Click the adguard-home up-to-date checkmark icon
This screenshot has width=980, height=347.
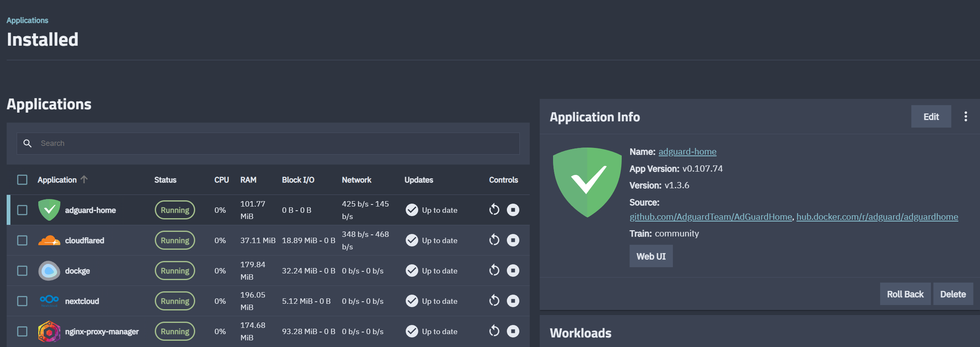pyautogui.click(x=412, y=210)
